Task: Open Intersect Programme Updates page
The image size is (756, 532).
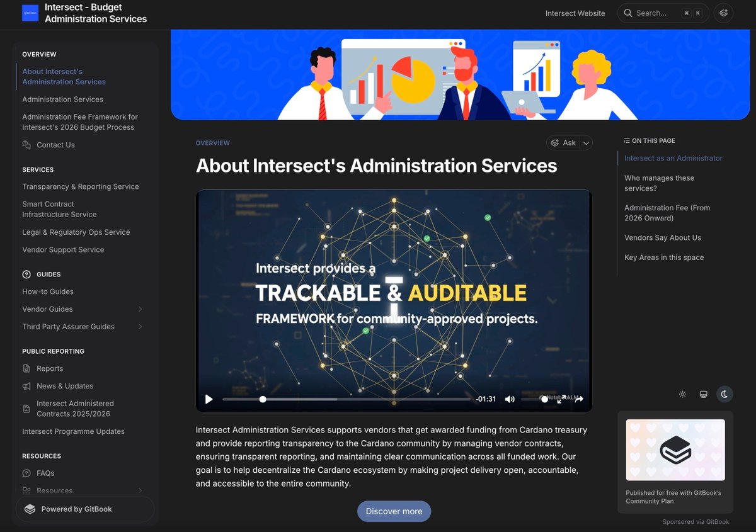Action: click(73, 431)
